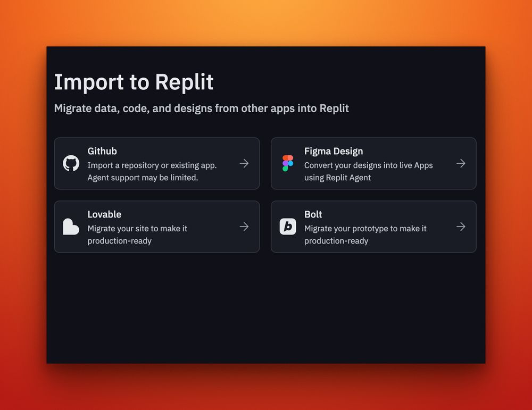Click the Bolt logo icon
The height and width of the screenshot is (410, 532).
tap(288, 227)
